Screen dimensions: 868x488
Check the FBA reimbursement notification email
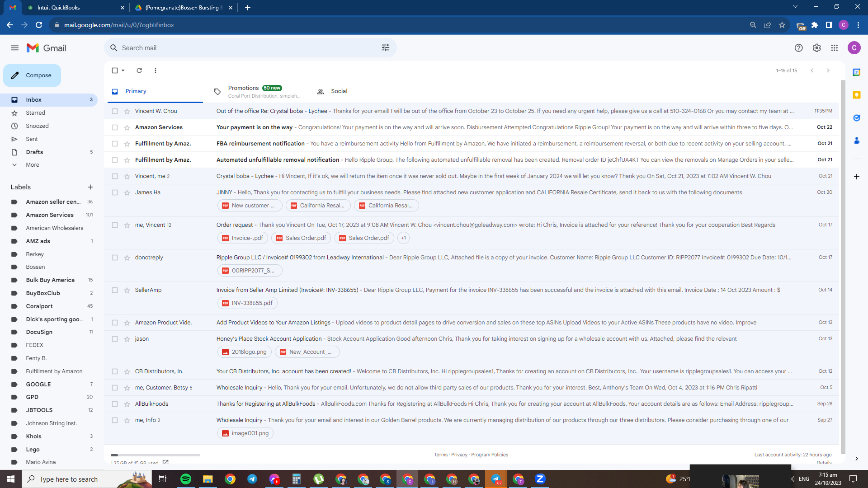[x=115, y=144]
